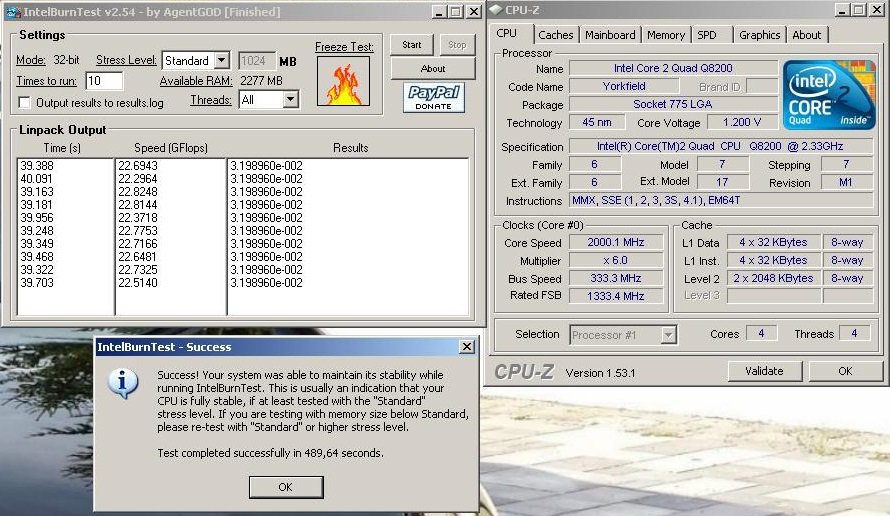Click the Level 2 cache value 2 x 2048 KBytes
The image size is (890, 516).
coord(773,279)
